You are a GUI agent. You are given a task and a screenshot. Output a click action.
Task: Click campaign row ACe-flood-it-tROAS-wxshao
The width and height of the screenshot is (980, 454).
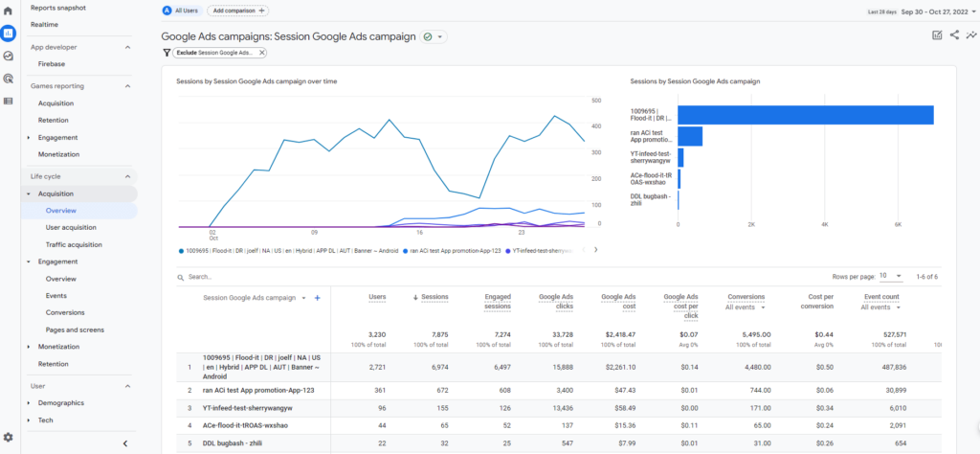245,425
